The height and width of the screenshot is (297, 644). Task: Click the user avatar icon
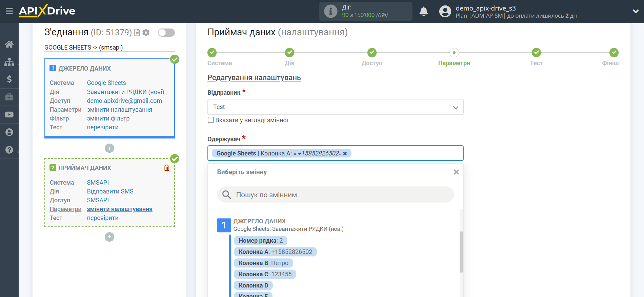tap(445, 11)
